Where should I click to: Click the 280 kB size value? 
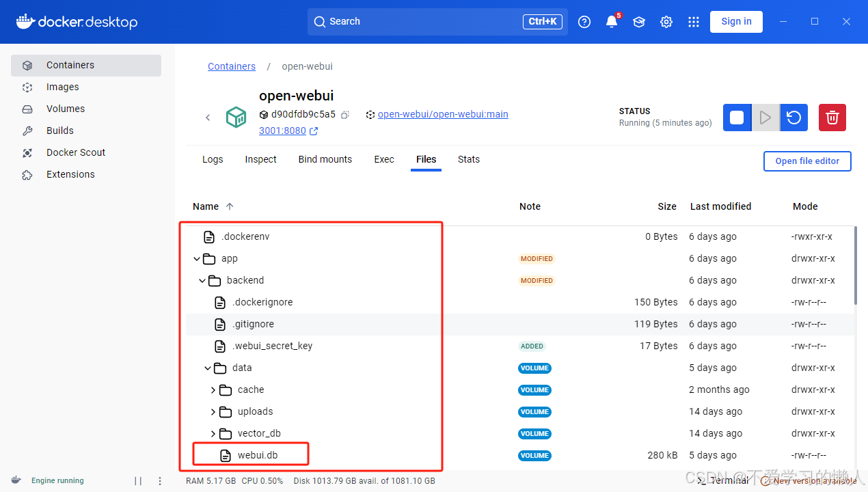(662, 455)
